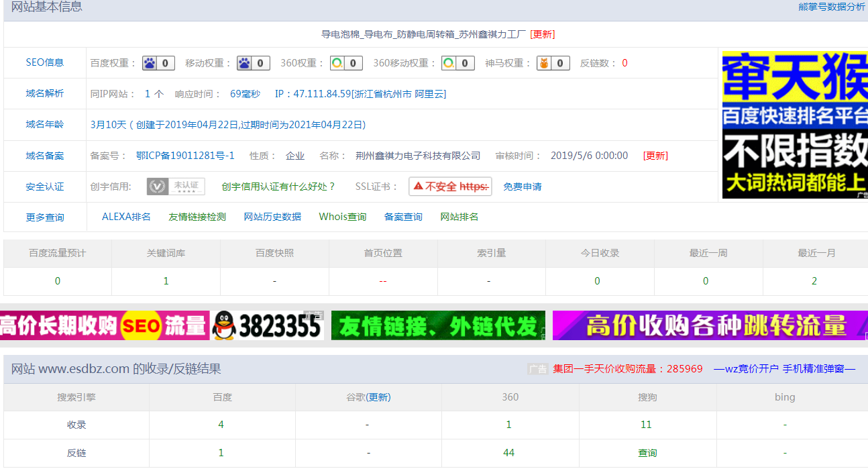
Task: Open the 域名备案 row label
Action: 45,156
